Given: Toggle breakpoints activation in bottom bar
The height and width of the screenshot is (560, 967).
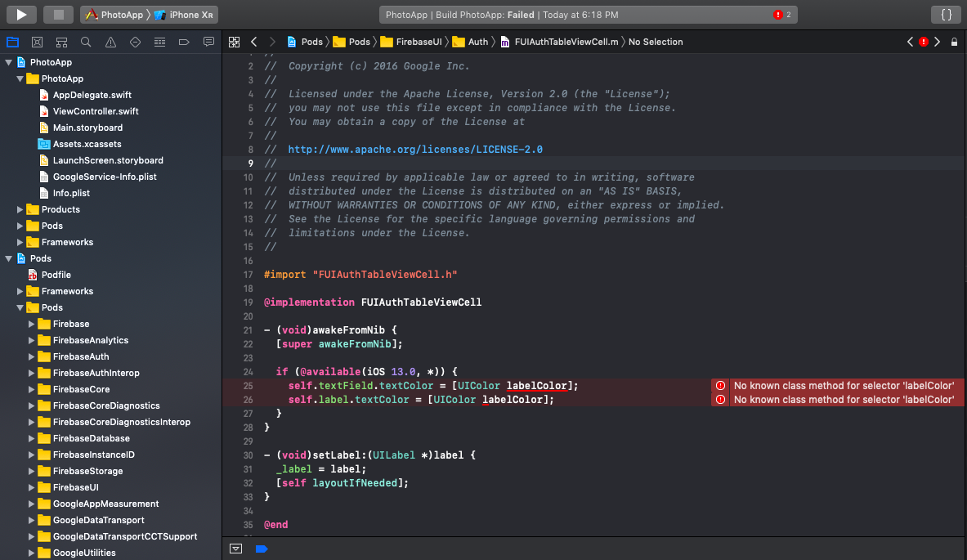Looking at the screenshot, I should tap(262, 549).
